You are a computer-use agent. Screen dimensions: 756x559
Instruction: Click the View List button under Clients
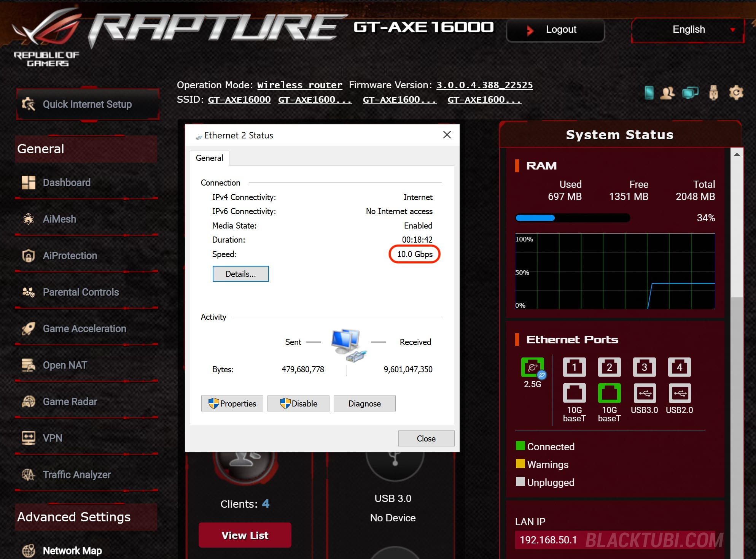pos(245,535)
